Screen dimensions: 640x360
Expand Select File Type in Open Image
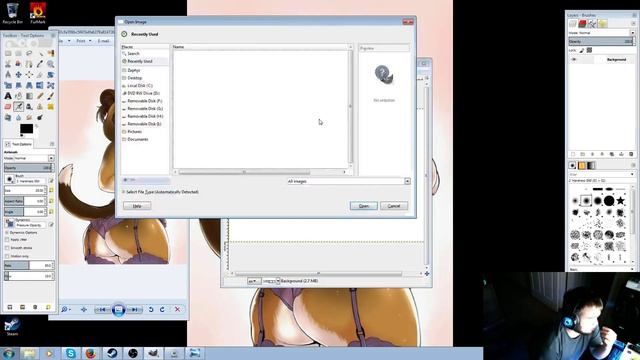123,192
